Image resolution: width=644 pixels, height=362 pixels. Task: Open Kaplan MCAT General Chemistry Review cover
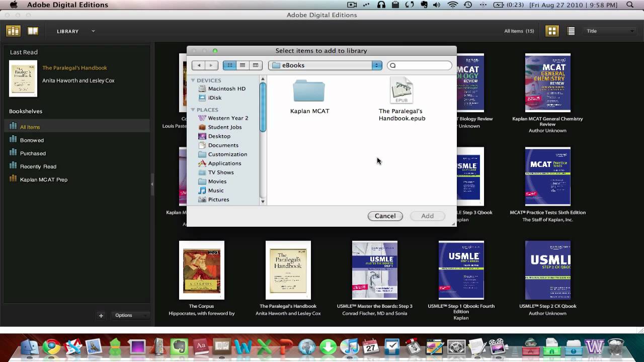(x=548, y=82)
